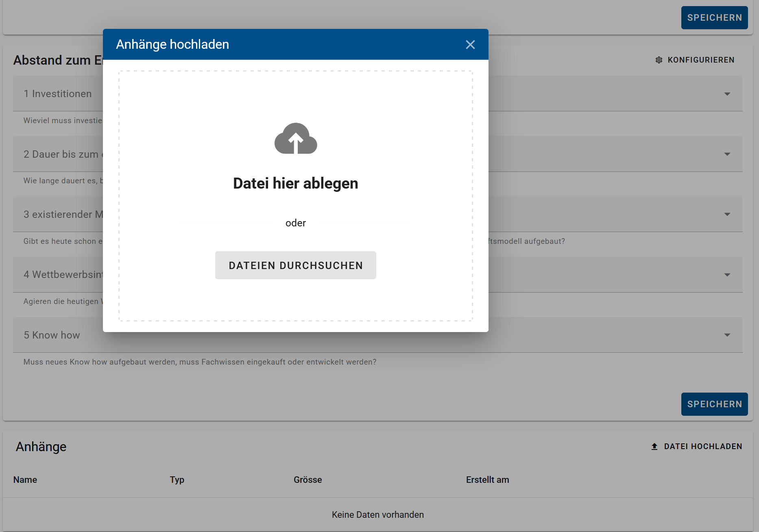This screenshot has width=759, height=532.
Task: Sort by the Grösse column header
Action: point(308,480)
